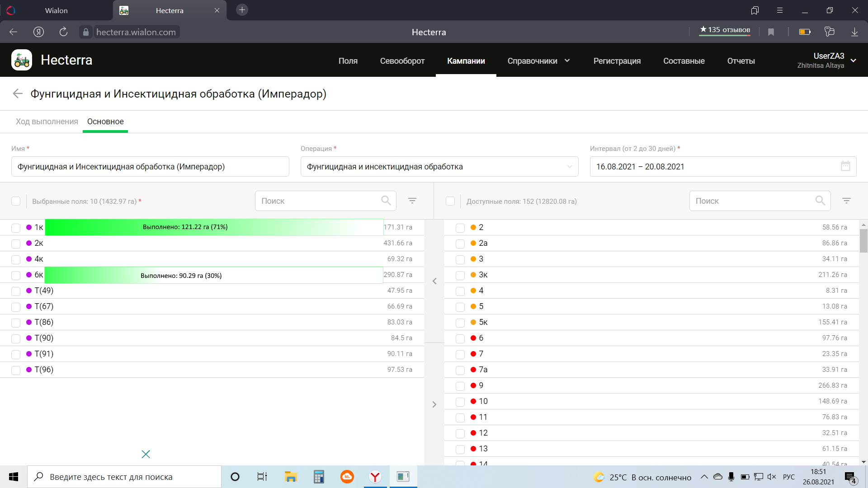The image size is (868, 488).
Task: Expand the Справочники menu dropdown
Action: (x=538, y=61)
